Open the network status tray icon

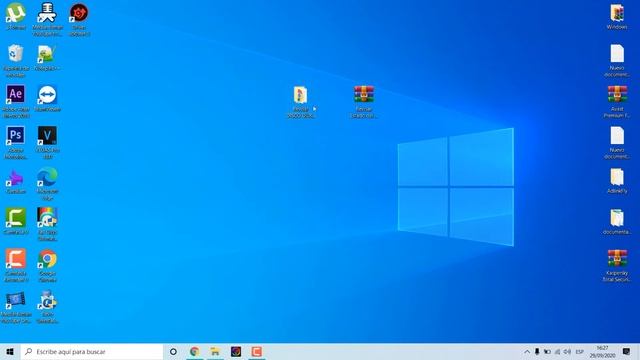[557, 351]
